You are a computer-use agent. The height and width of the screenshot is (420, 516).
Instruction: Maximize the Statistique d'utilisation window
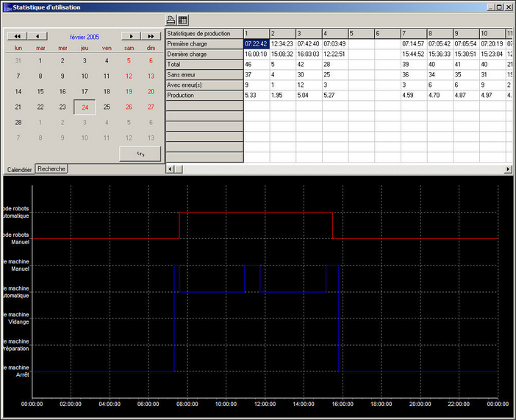[x=499, y=7]
